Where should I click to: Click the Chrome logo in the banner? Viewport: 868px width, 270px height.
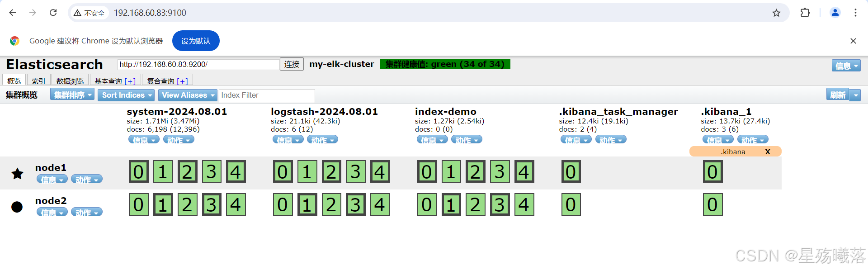(14, 41)
